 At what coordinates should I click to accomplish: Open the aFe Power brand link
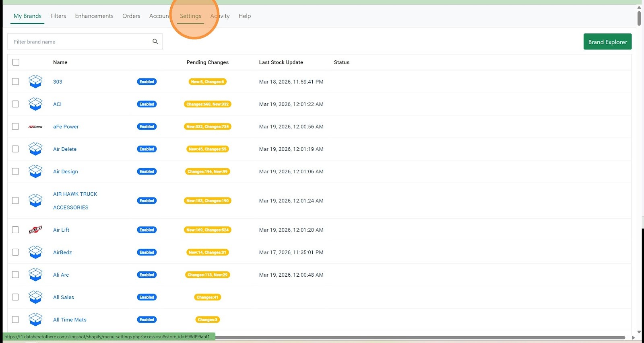pos(66,127)
